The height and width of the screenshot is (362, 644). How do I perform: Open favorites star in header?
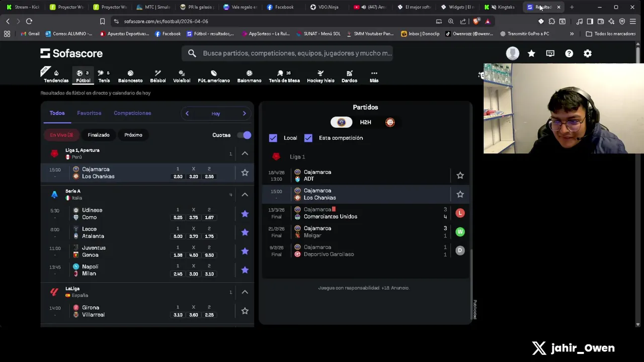pyautogui.click(x=531, y=53)
